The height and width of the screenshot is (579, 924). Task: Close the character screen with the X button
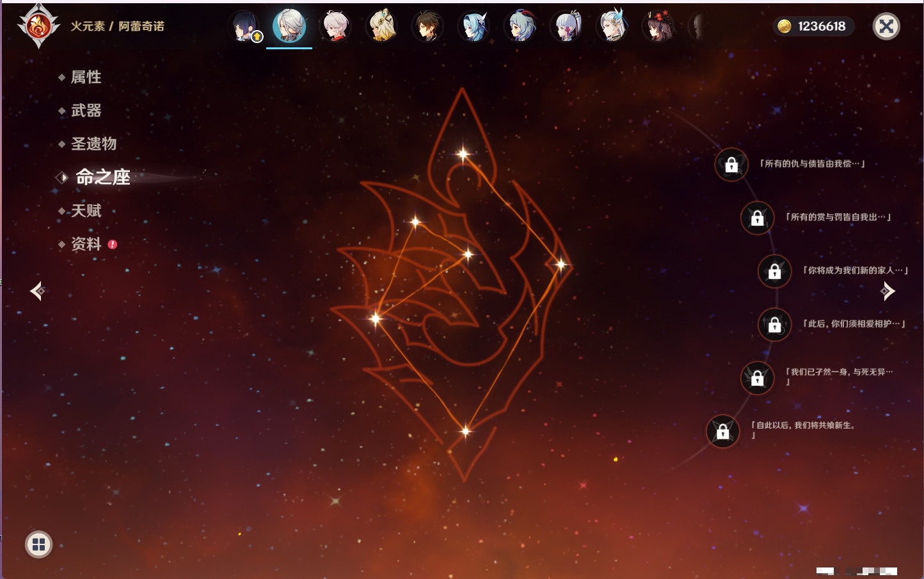(x=886, y=26)
